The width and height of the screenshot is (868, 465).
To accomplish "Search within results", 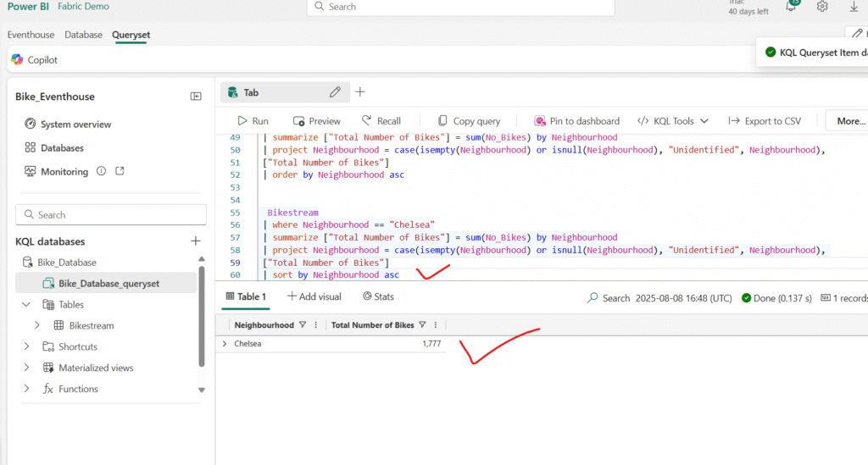I will (x=609, y=298).
